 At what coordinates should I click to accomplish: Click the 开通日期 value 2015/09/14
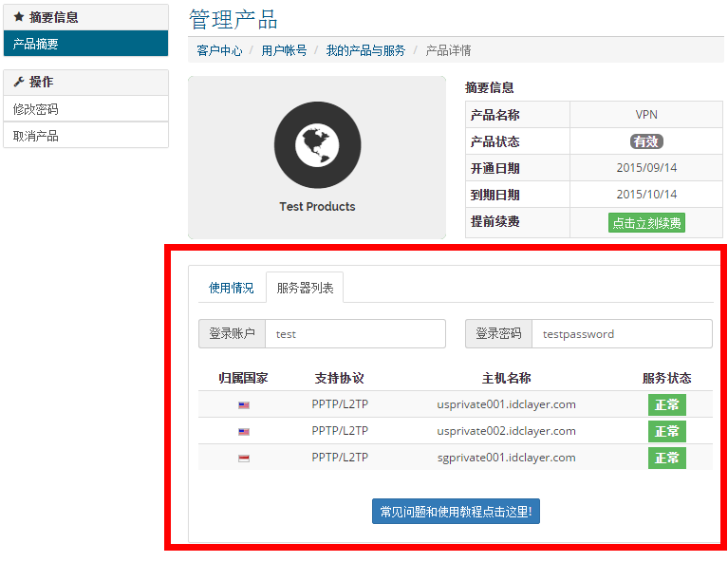pyautogui.click(x=646, y=168)
